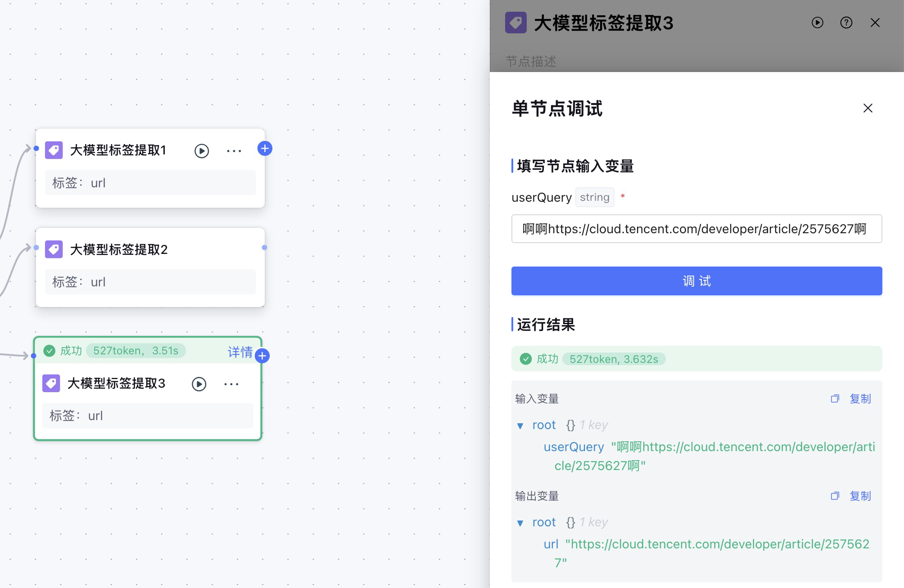The height and width of the screenshot is (588, 904).
Task: Click the 标签: url field in 大模型标签提取1
Action: click(x=150, y=183)
